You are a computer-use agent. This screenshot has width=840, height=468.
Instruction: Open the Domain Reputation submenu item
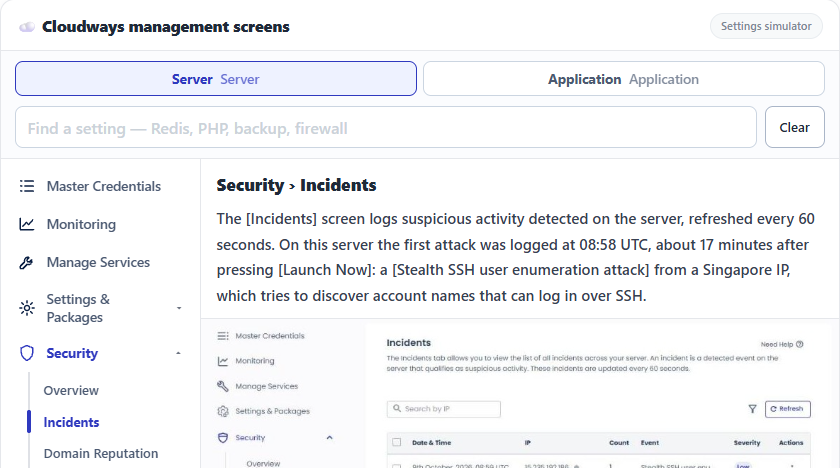pyautogui.click(x=101, y=454)
